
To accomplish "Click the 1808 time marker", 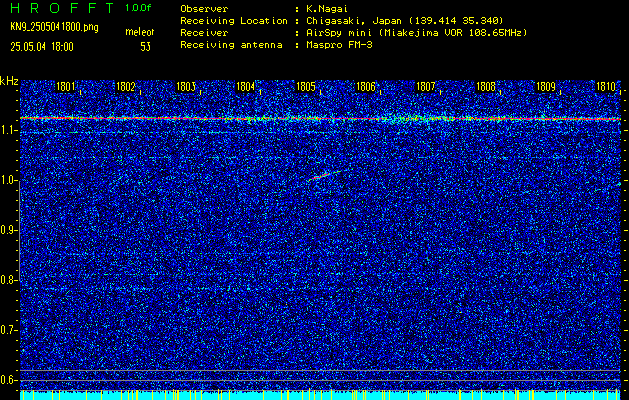I will [486, 87].
